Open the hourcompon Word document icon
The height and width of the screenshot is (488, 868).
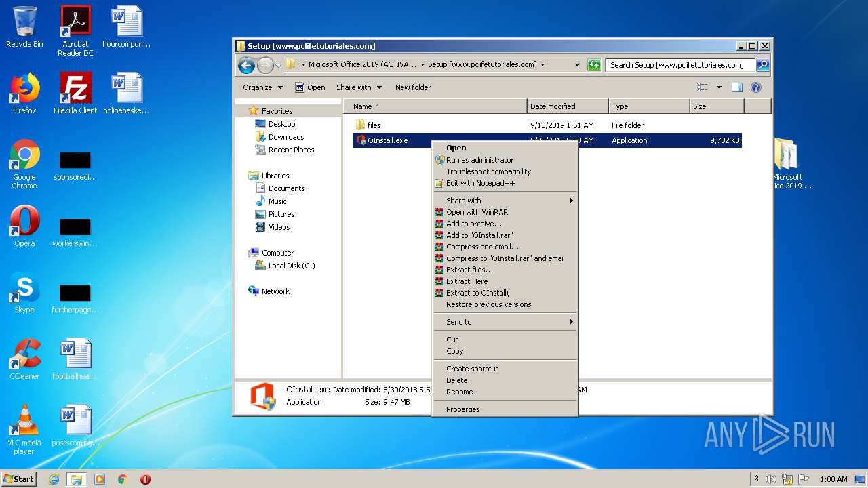(x=127, y=27)
